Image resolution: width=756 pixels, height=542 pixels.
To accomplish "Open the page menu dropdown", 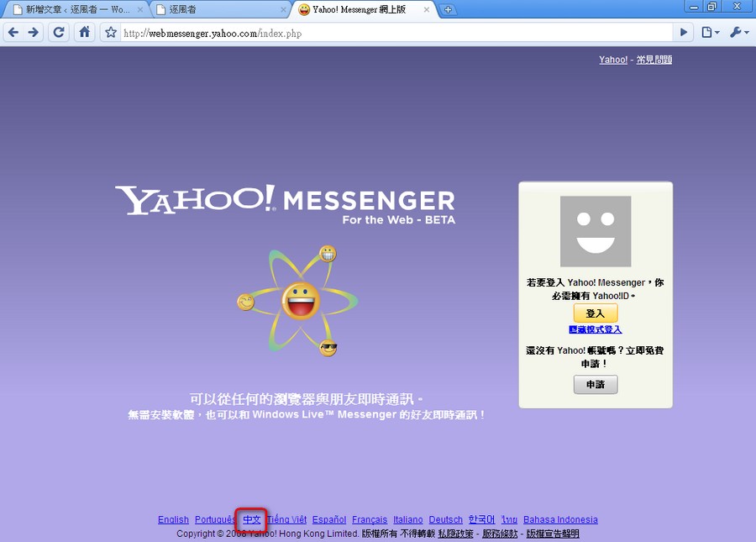I will (710, 32).
